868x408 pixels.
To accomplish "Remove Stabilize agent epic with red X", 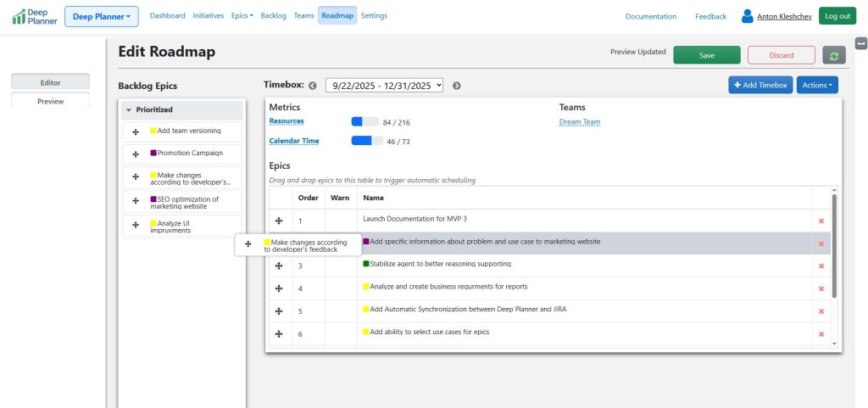I will [821, 265].
